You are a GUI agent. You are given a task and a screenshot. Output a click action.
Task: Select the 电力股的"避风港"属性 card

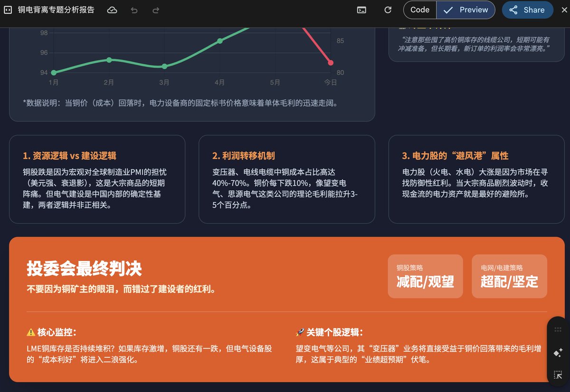point(476,179)
